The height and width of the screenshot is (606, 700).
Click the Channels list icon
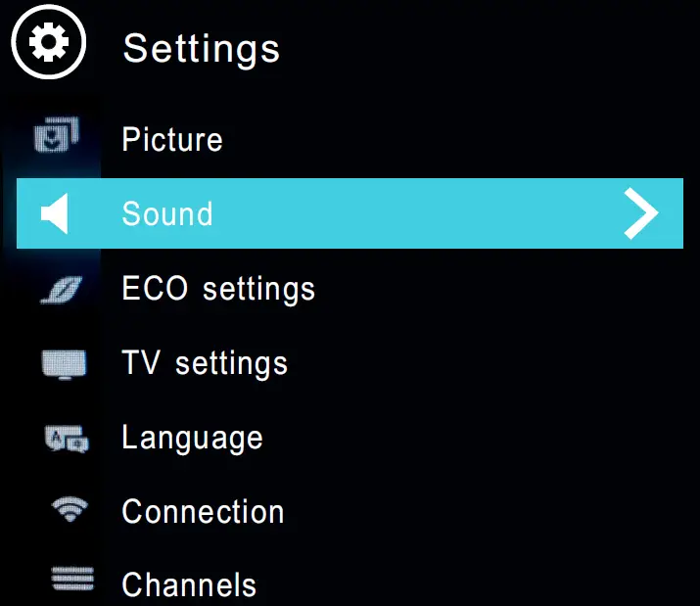[70, 582]
